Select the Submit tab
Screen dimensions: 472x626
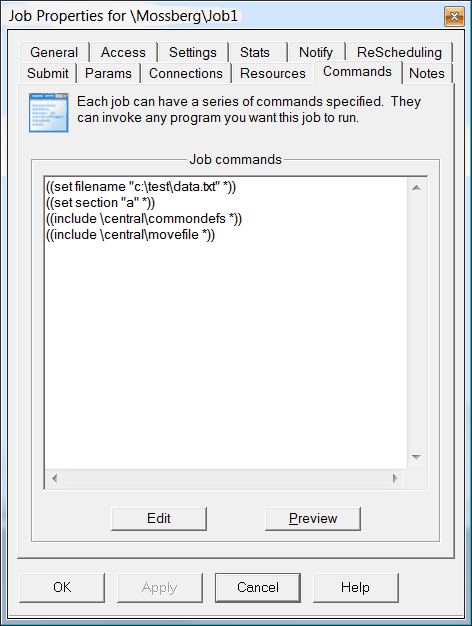point(48,73)
